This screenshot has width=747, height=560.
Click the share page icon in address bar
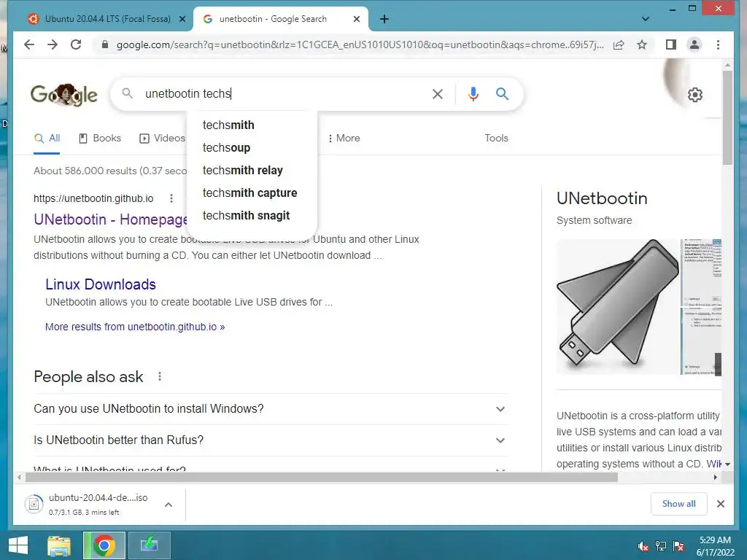coord(619,44)
